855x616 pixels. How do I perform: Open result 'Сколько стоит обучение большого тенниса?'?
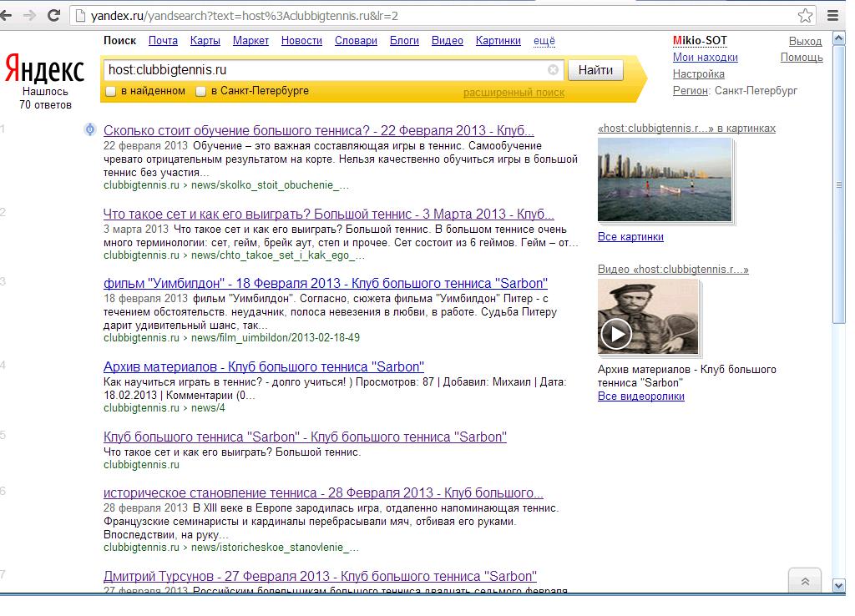point(319,131)
